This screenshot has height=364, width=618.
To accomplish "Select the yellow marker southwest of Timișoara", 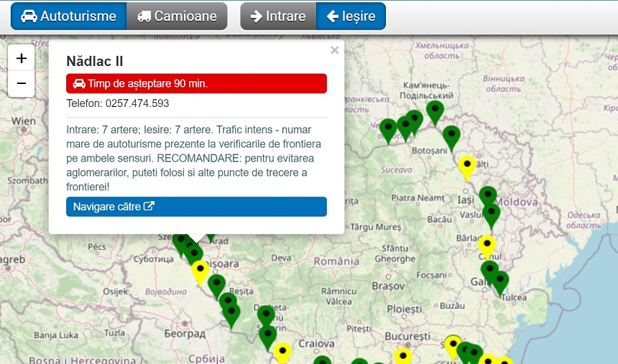I will pyautogui.click(x=200, y=271).
